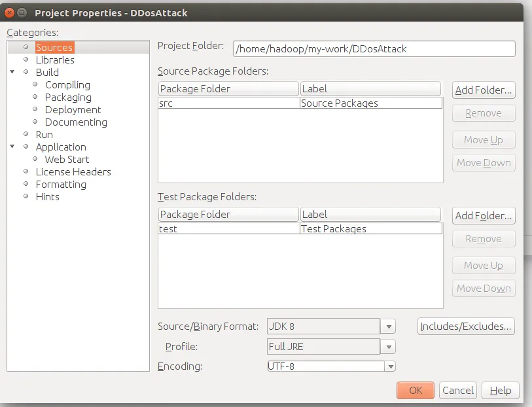Open the Source/Binary Format dropdown arrow
Screen dimensions: 532x407
pyautogui.click(x=389, y=327)
